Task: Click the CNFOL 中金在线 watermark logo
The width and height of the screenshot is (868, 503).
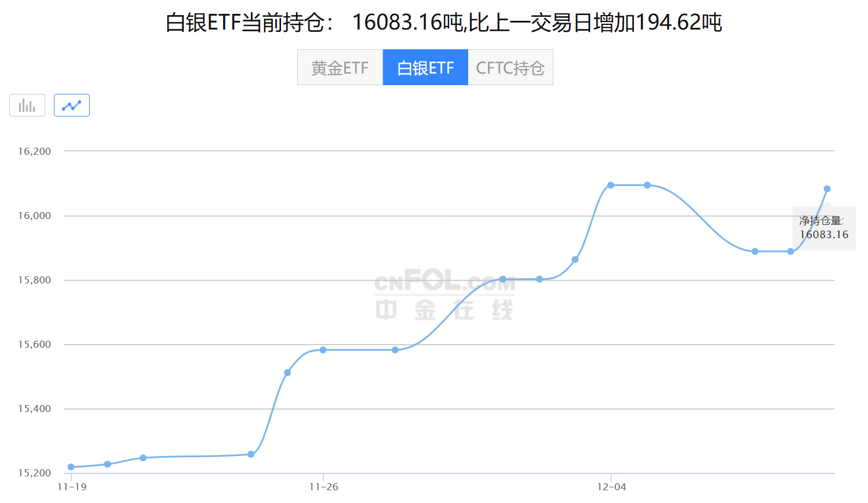Action: pyautogui.click(x=444, y=295)
